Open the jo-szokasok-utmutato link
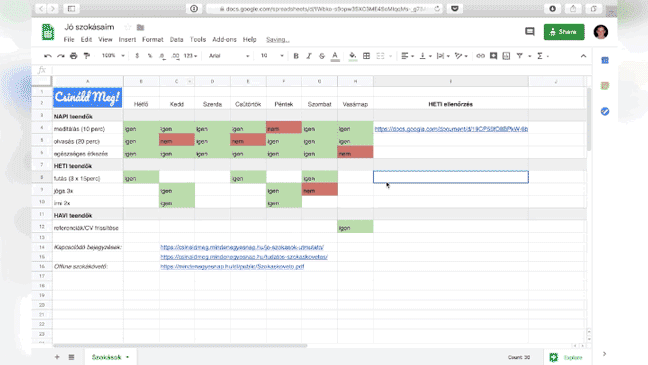Screen dimensions: 648x365 (242, 247)
